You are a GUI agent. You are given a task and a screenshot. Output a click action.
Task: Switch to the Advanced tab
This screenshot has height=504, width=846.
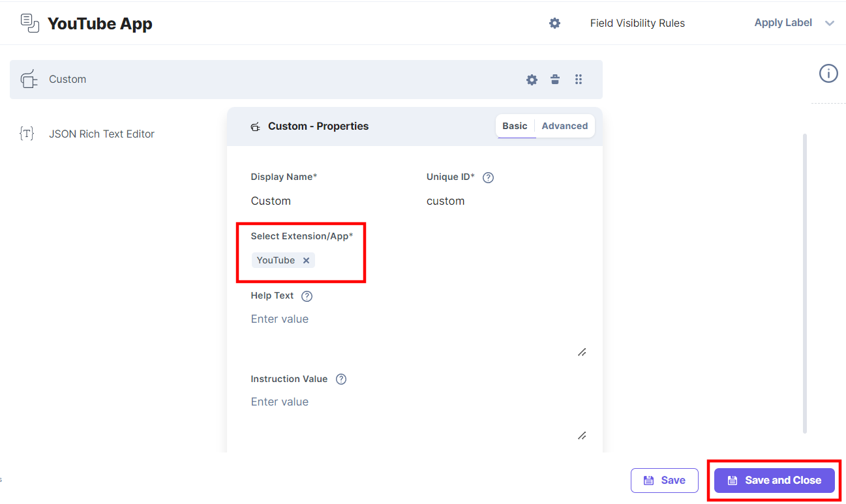565,126
